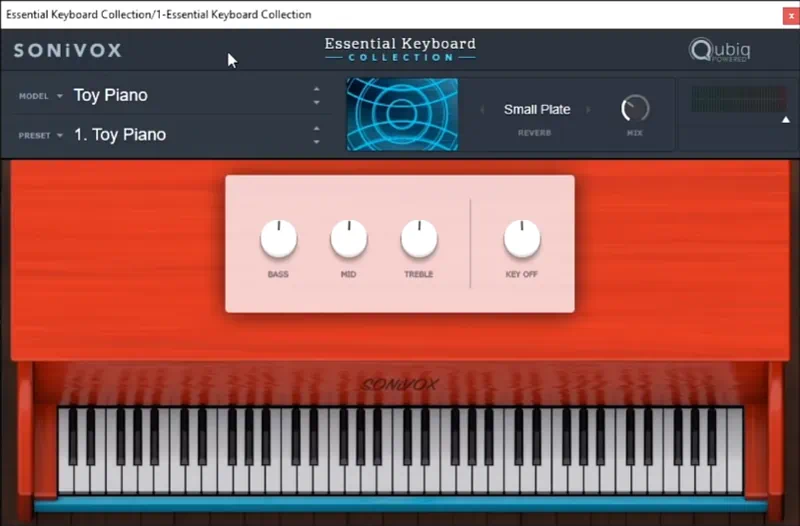Close the plugin window with the red X
The height and width of the screenshot is (526, 800).
pyautogui.click(x=791, y=16)
